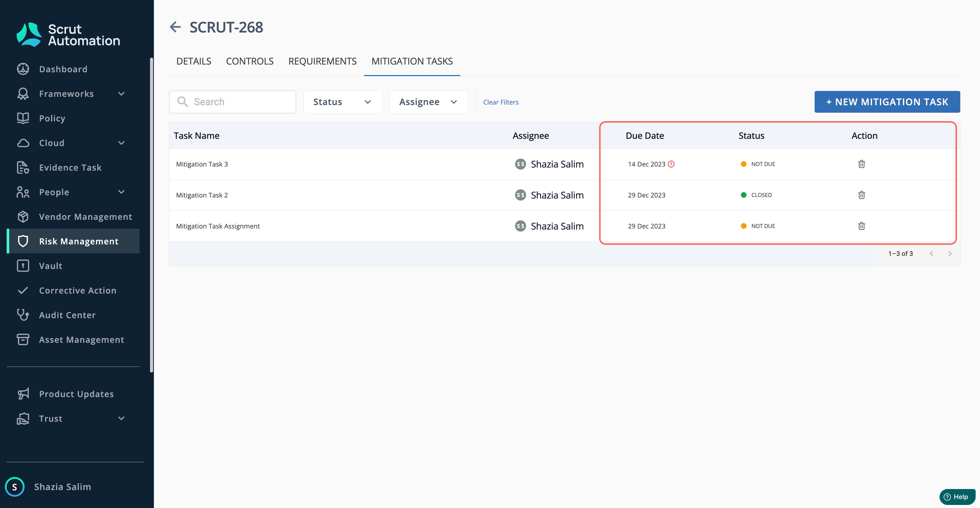Image resolution: width=980 pixels, height=508 pixels.
Task: Open the Help button
Action: pos(957,496)
